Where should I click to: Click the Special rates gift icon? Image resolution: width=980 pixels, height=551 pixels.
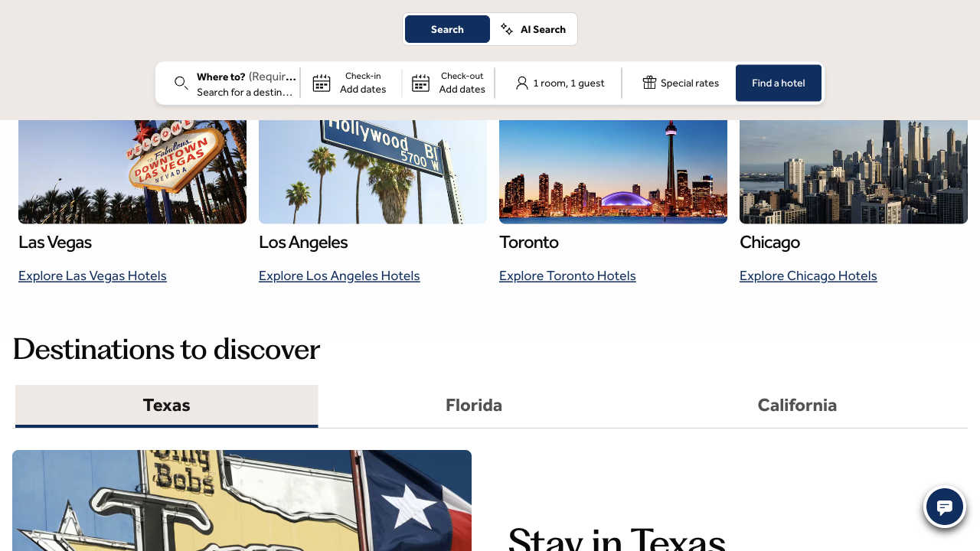pyautogui.click(x=649, y=82)
